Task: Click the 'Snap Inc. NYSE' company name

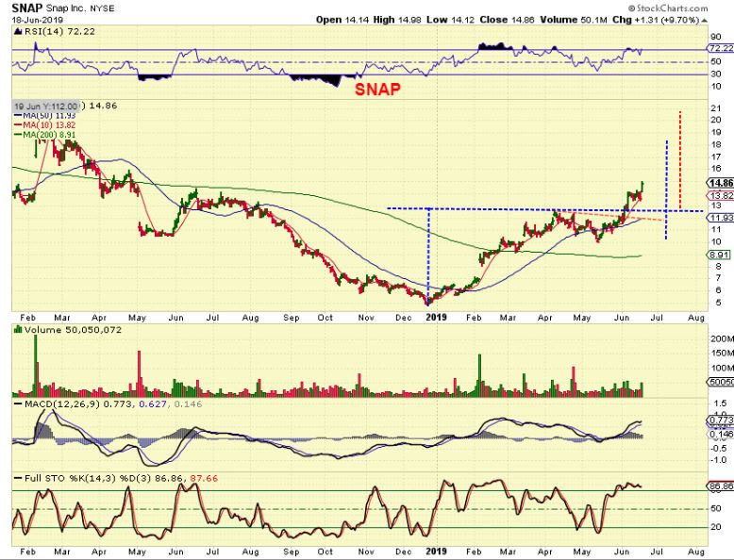Action: click(80, 8)
